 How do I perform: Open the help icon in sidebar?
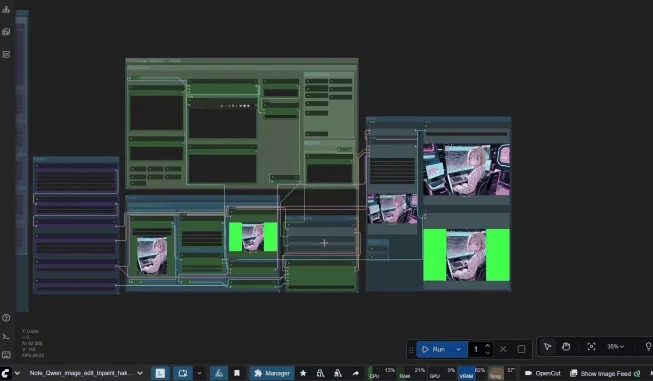(6, 318)
